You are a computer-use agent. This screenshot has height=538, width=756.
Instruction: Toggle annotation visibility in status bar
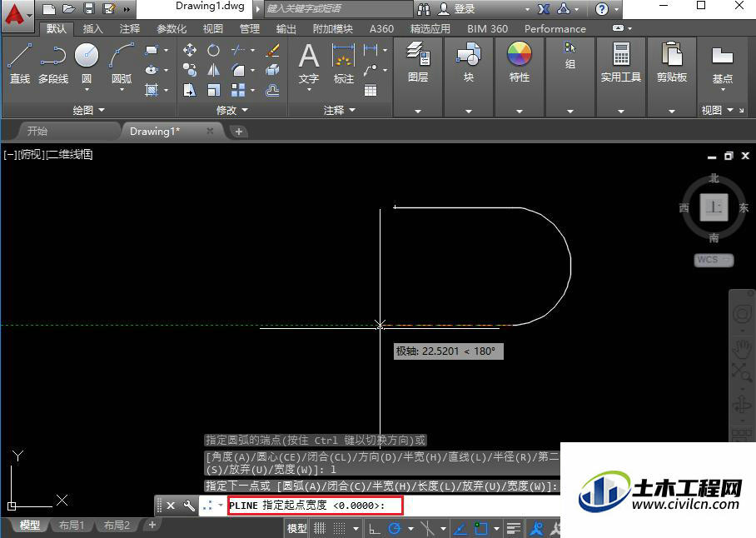pos(536,528)
